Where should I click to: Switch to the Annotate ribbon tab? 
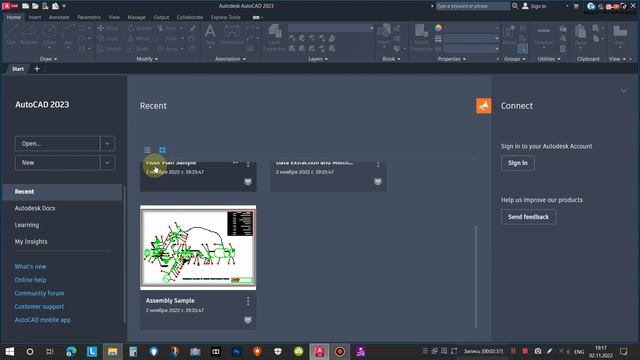(59, 17)
